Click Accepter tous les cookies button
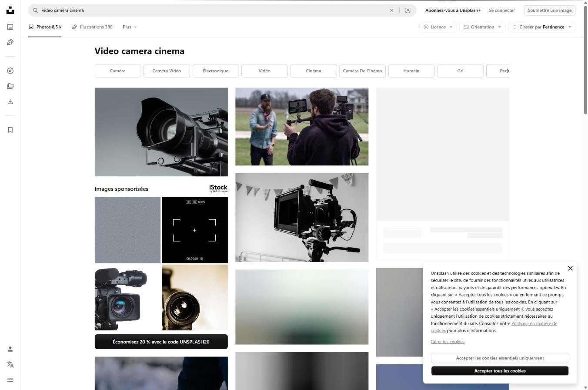The height and width of the screenshot is (390, 588). (500, 371)
